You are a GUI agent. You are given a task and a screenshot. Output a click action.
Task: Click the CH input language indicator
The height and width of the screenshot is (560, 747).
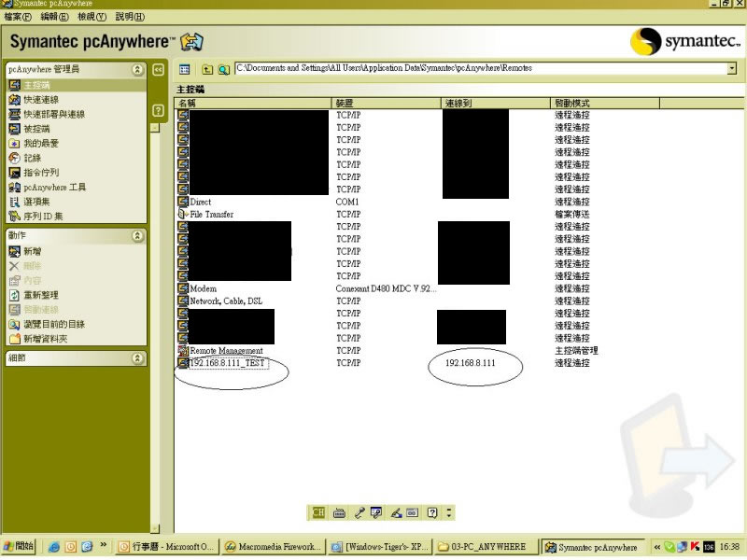tap(317, 512)
